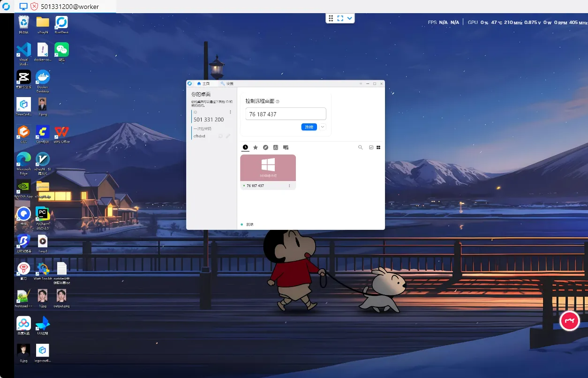Switch to the 设置 settings tab
This screenshot has width=588, height=378.
point(227,83)
